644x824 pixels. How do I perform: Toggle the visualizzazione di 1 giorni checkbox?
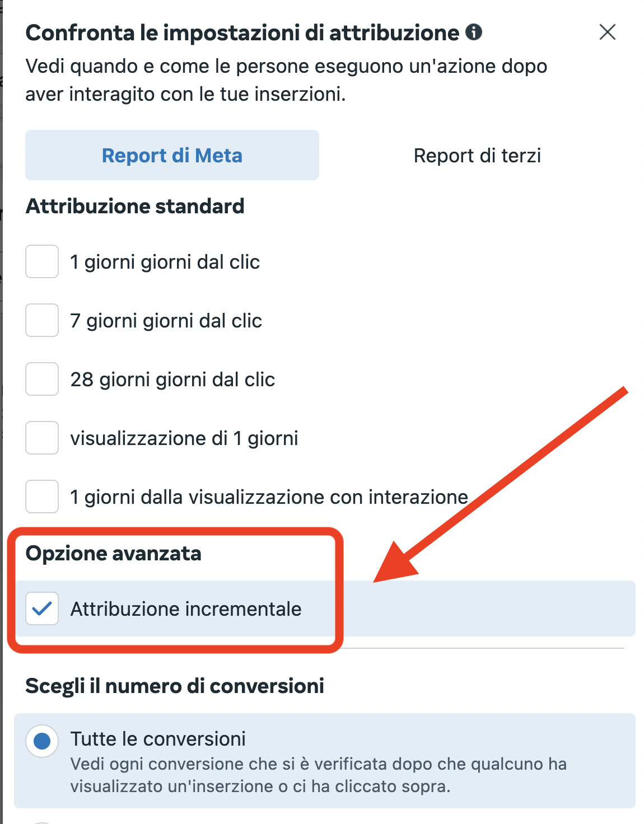(42, 438)
